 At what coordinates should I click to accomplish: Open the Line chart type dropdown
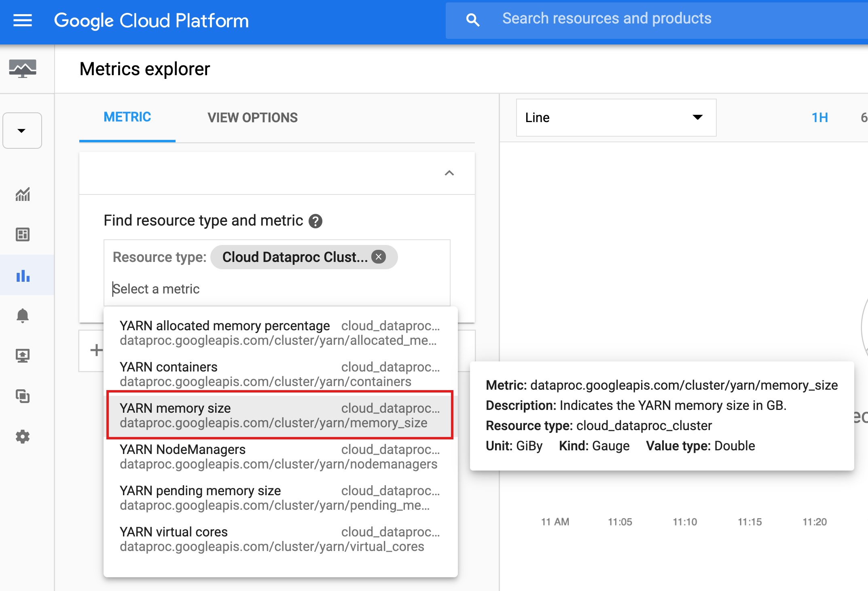coord(616,118)
